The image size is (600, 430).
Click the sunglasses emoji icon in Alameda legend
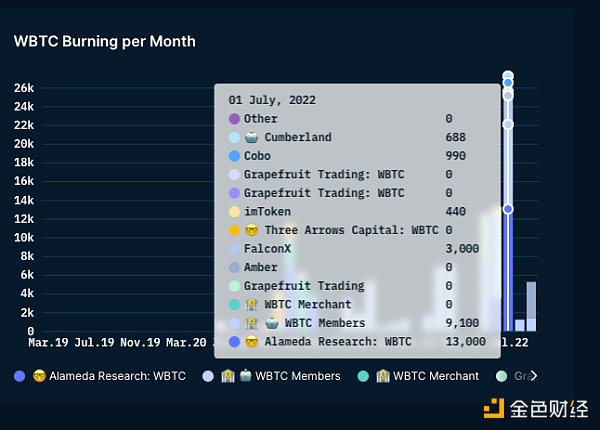pyautogui.click(x=39, y=376)
